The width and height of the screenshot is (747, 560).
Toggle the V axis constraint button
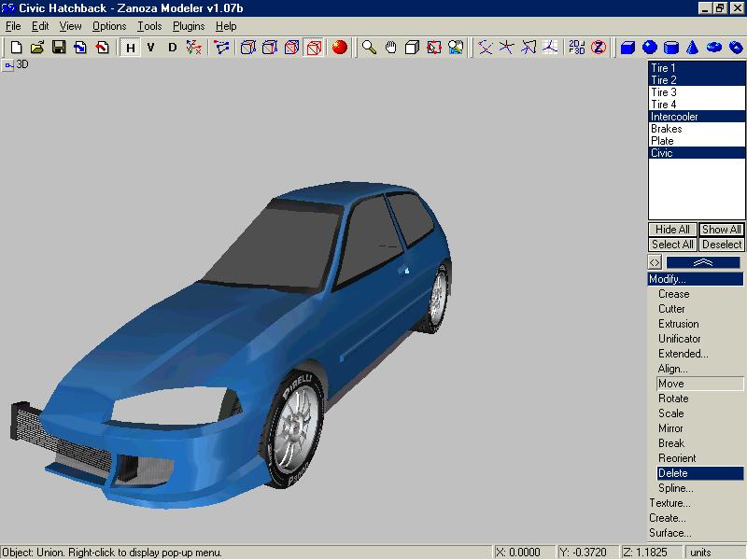click(151, 48)
